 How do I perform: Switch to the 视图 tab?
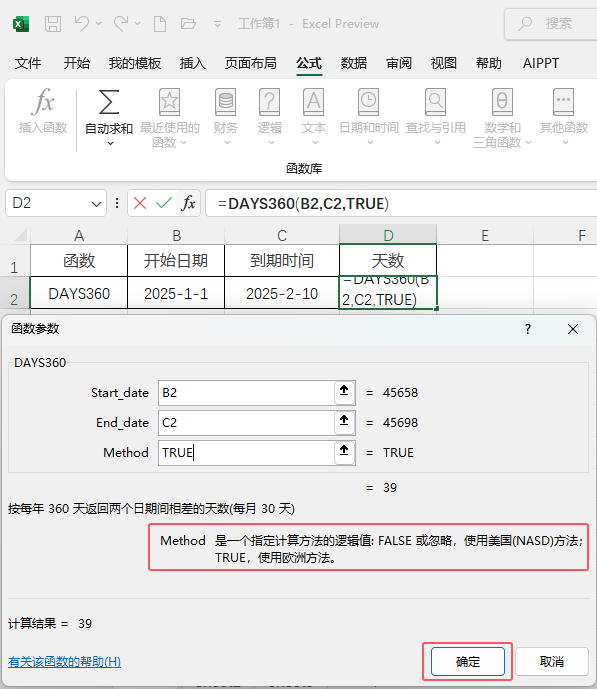[x=444, y=63]
